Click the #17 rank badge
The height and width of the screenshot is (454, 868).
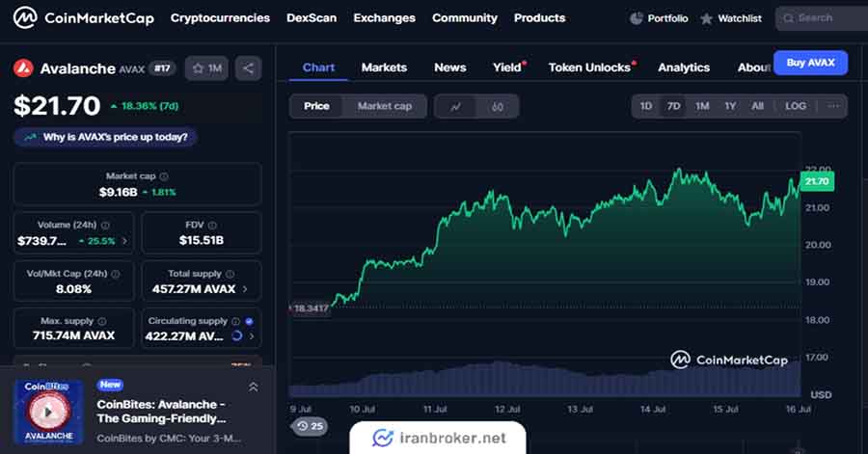(x=162, y=68)
